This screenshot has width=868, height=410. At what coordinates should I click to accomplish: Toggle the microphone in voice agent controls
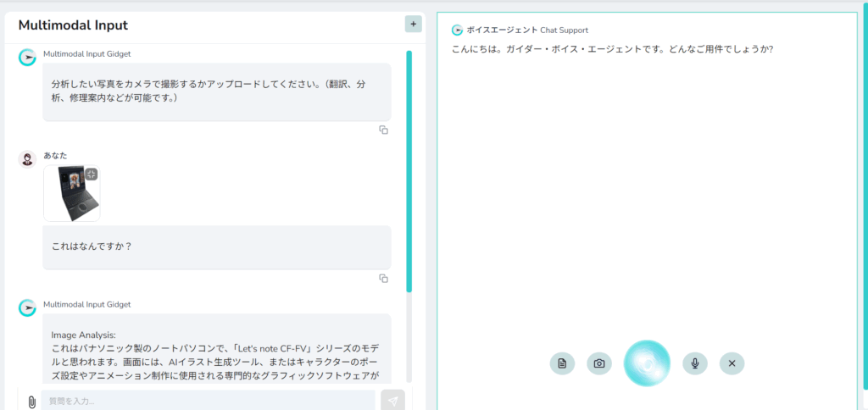click(x=695, y=363)
